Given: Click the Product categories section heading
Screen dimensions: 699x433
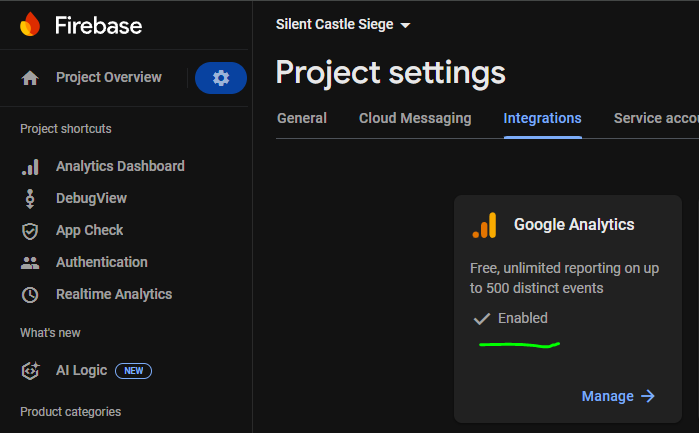Looking at the screenshot, I should click(70, 411).
